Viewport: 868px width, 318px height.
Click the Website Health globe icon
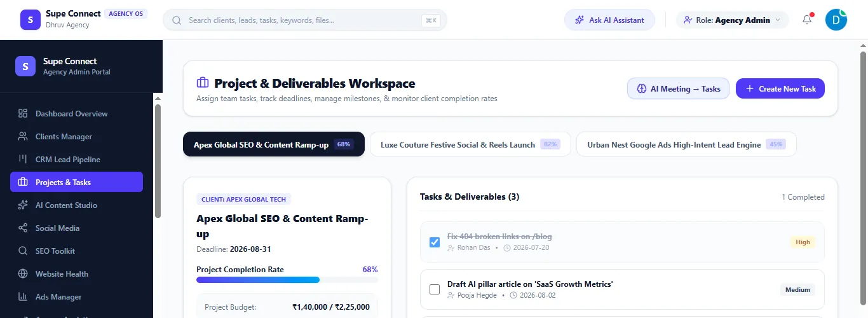23,274
